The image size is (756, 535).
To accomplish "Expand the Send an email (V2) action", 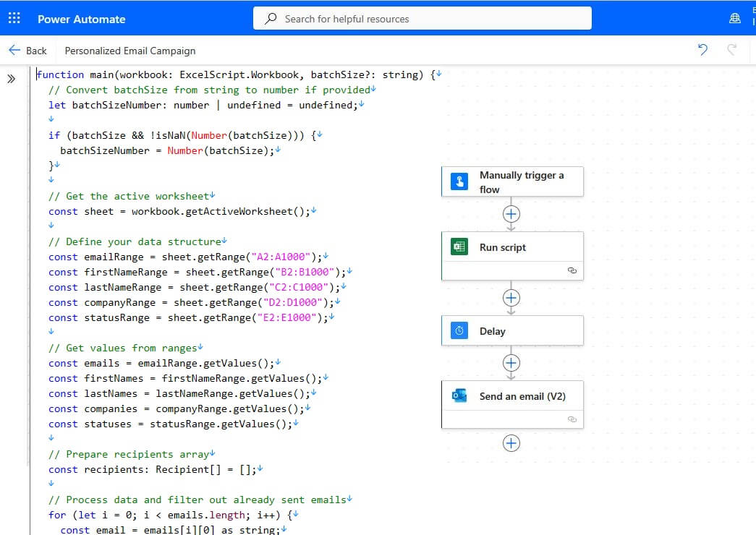I will coord(519,395).
